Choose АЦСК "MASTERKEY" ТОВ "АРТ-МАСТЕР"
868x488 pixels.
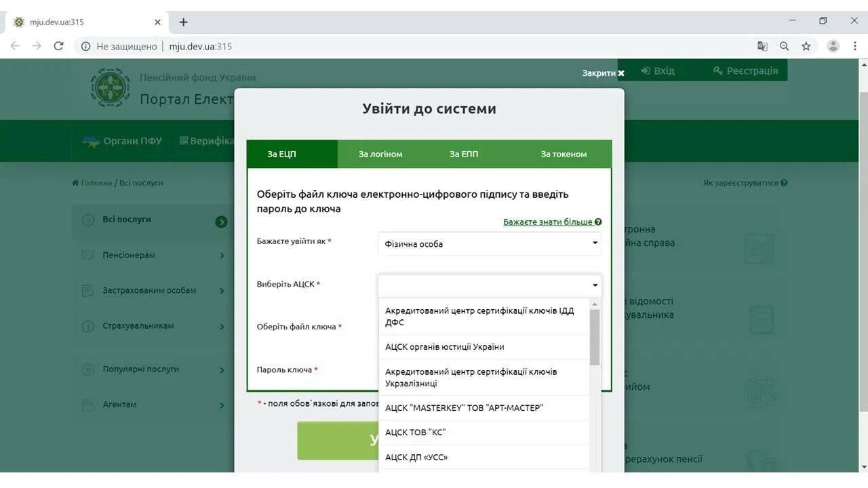coord(484,408)
